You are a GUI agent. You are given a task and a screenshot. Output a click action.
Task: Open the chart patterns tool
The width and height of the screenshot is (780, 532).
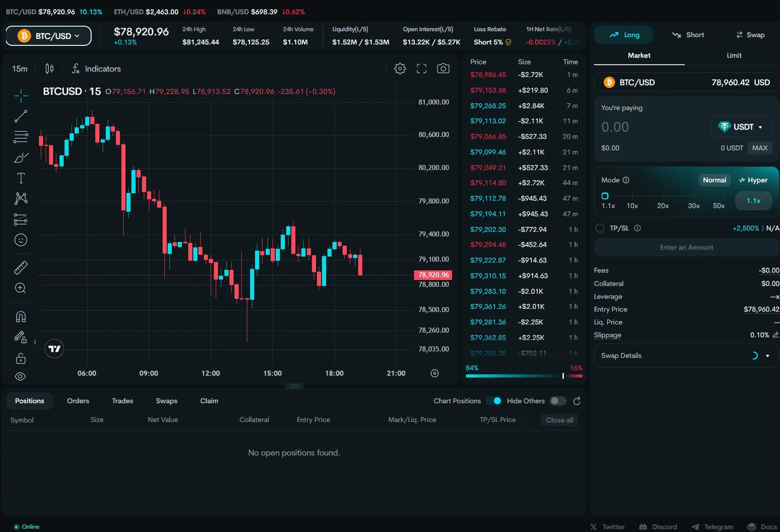click(21, 198)
